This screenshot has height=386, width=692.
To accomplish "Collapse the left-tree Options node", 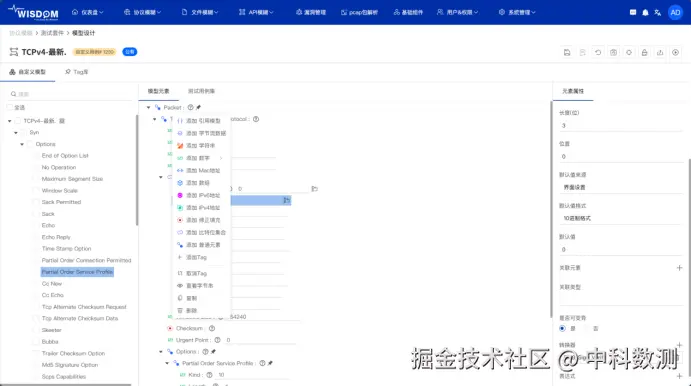I will click(22, 144).
